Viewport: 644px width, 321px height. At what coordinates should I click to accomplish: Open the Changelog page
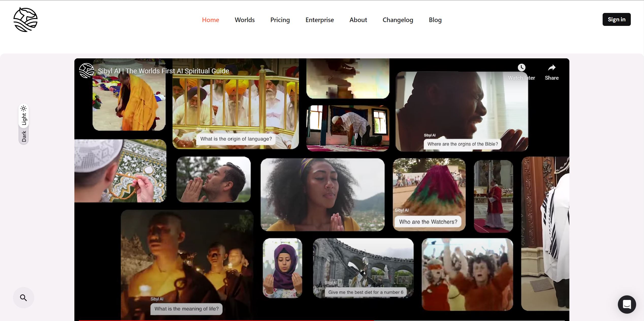click(398, 20)
